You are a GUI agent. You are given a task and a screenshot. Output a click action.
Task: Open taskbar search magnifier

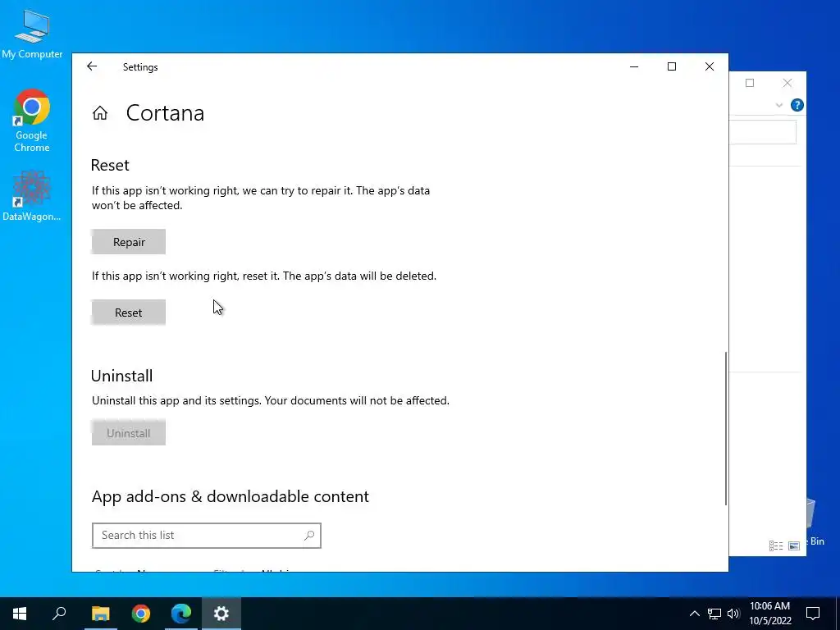click(59, 614)
